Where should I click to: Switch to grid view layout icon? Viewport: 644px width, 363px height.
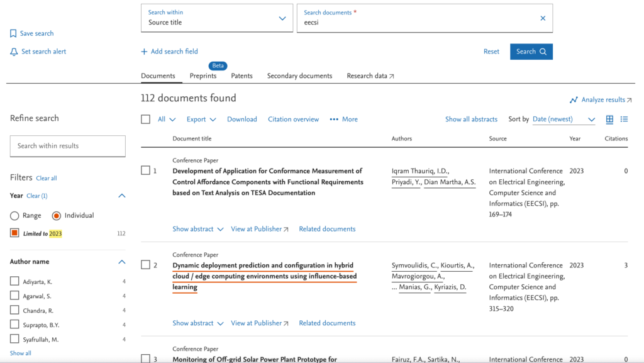coord(609,120)
